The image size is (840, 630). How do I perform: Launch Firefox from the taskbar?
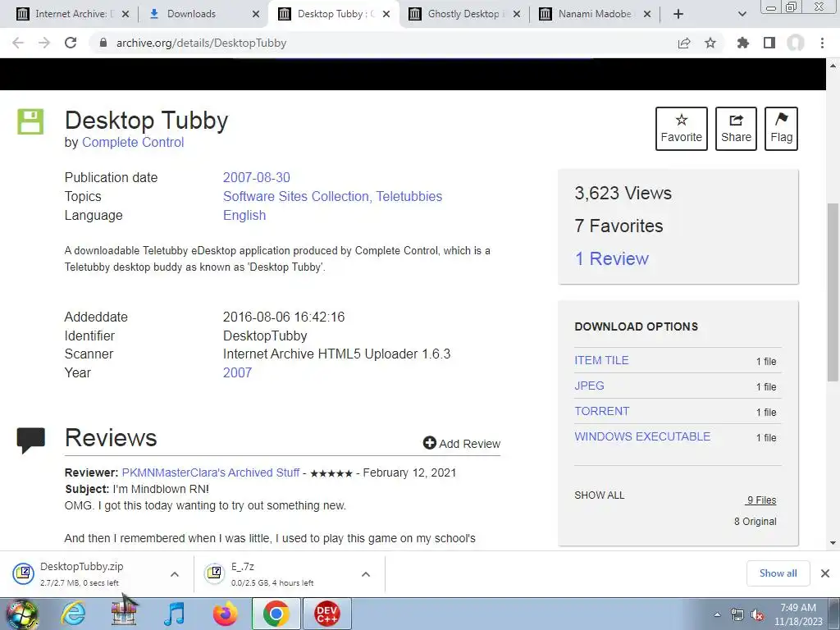click(x=225, y=614)
